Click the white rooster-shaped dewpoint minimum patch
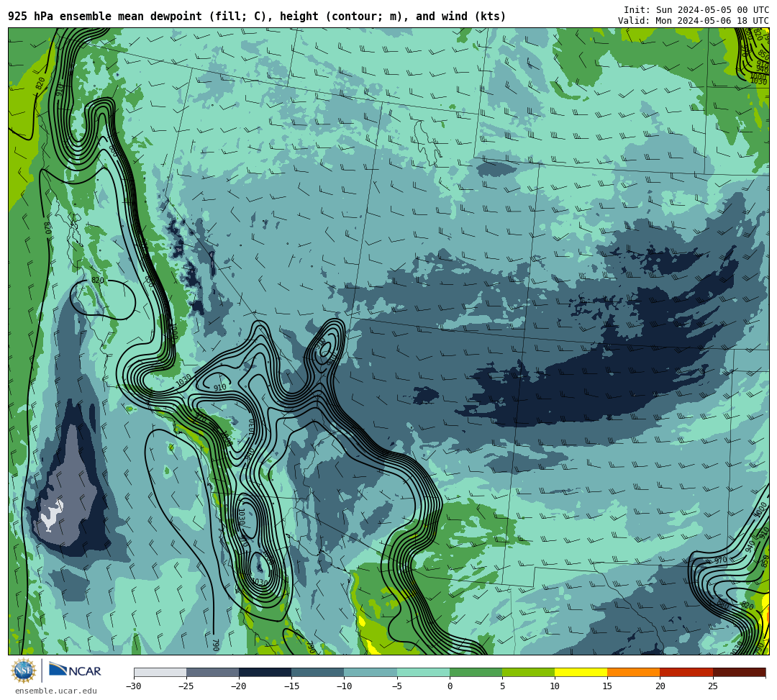Image resolution: width=777 pixels, height=700 pixels. (52, 516)
